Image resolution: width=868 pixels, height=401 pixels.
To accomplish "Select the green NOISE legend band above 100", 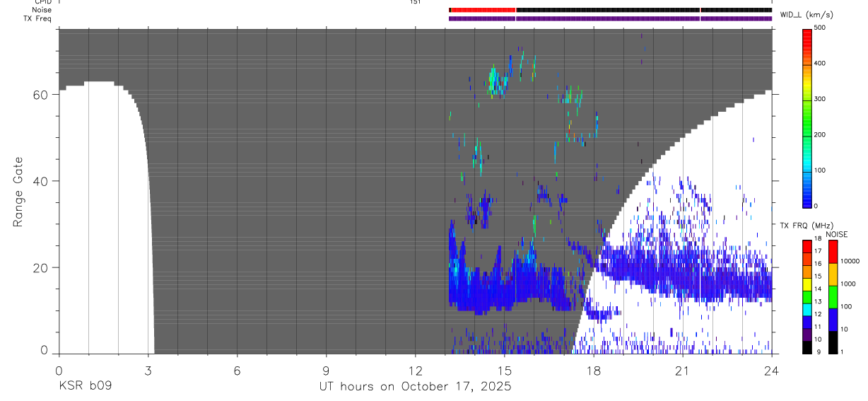I will (x=833, y=296).
